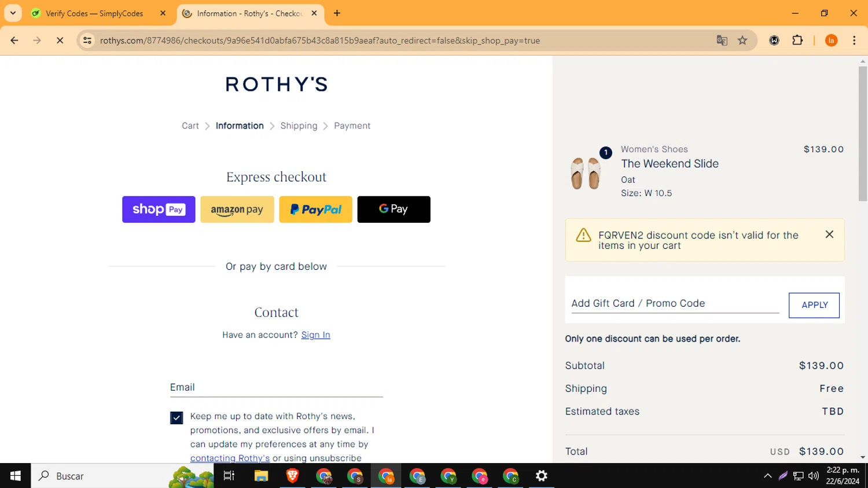
Task: Stop loading the page
Action: [60, 41]
